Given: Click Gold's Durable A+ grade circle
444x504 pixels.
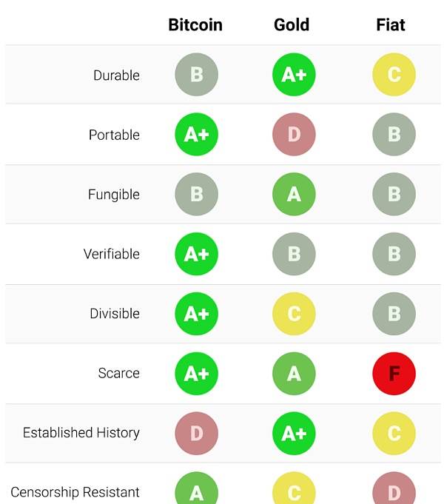Looking at the screenshot, I should click(x=294, y=75).
